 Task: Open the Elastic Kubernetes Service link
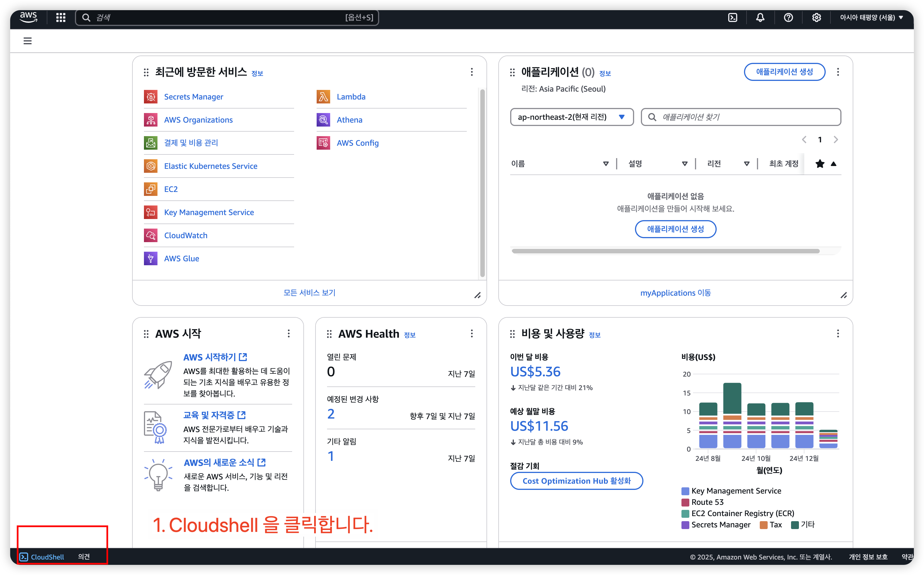tap(210, 166)
